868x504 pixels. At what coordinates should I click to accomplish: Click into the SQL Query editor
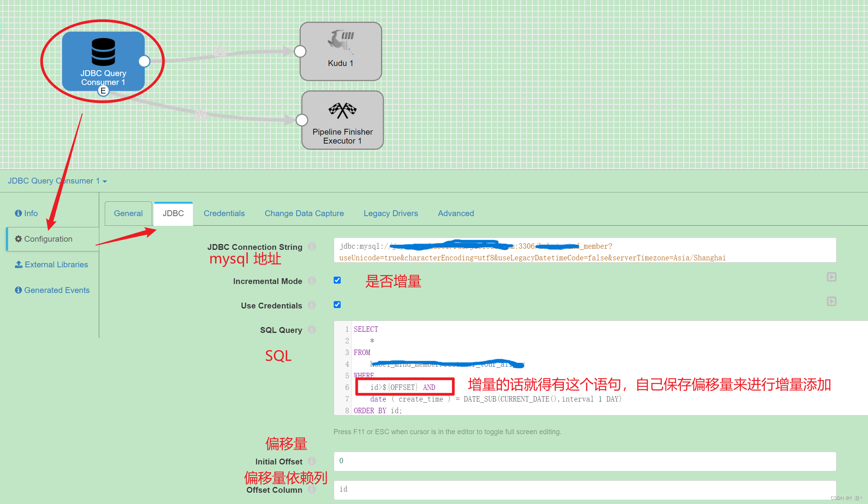pos(601,368)
